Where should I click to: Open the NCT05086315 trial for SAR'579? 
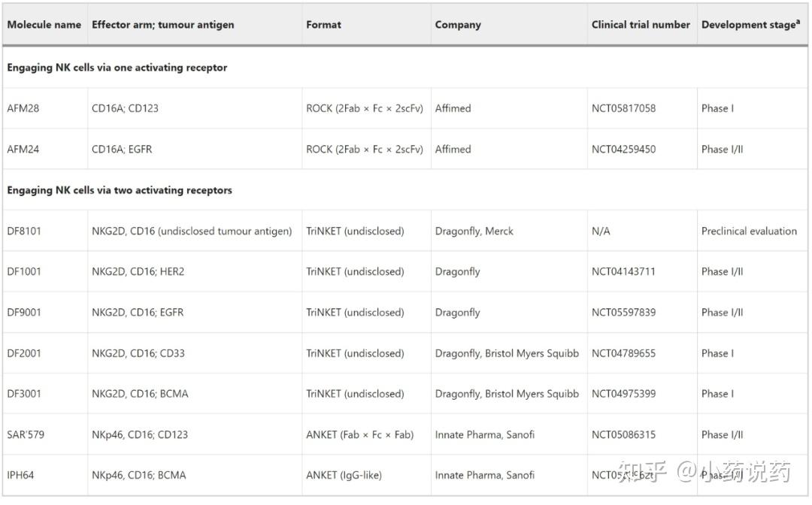click(623, 434)
